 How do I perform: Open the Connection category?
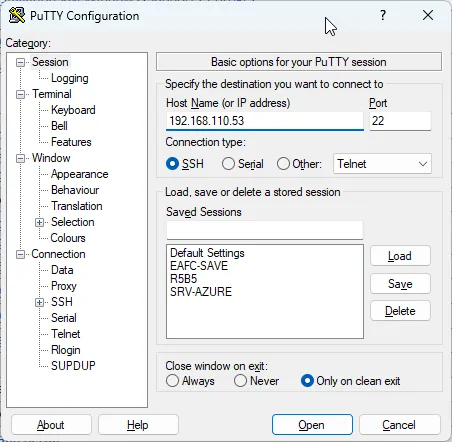click(x=58, y=254)
